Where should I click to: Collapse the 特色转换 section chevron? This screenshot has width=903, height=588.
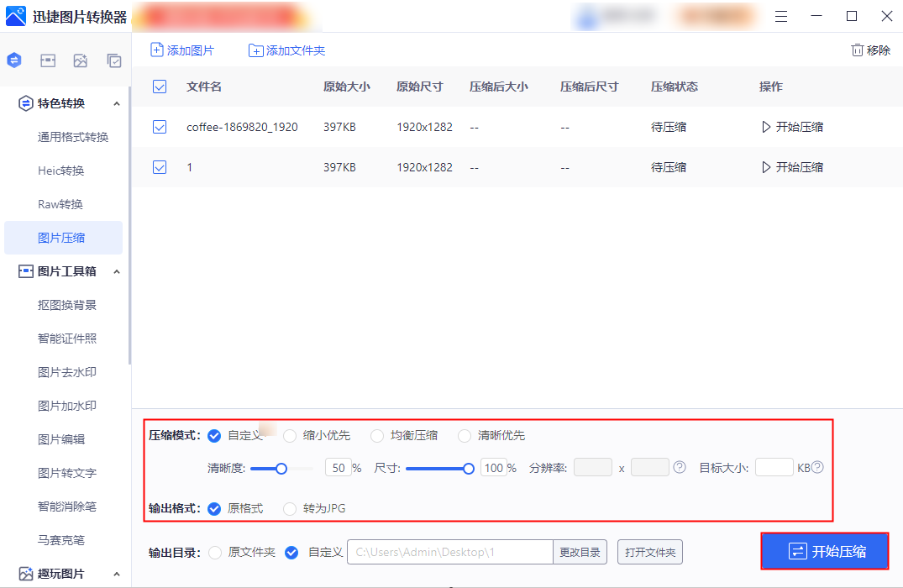click(117, 103)
